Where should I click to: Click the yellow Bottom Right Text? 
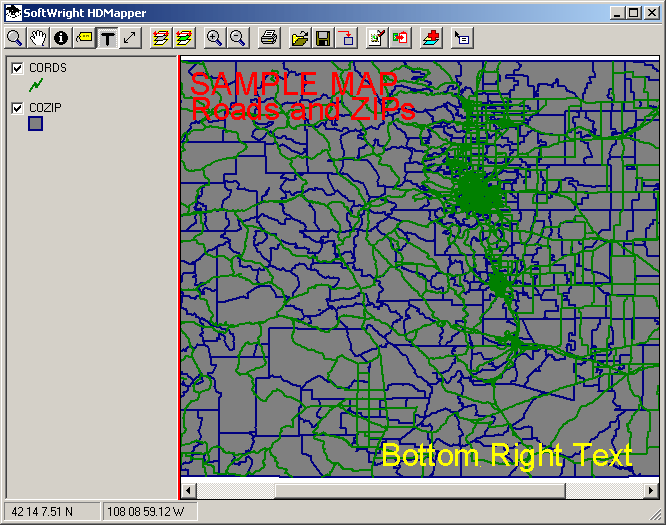507,456
